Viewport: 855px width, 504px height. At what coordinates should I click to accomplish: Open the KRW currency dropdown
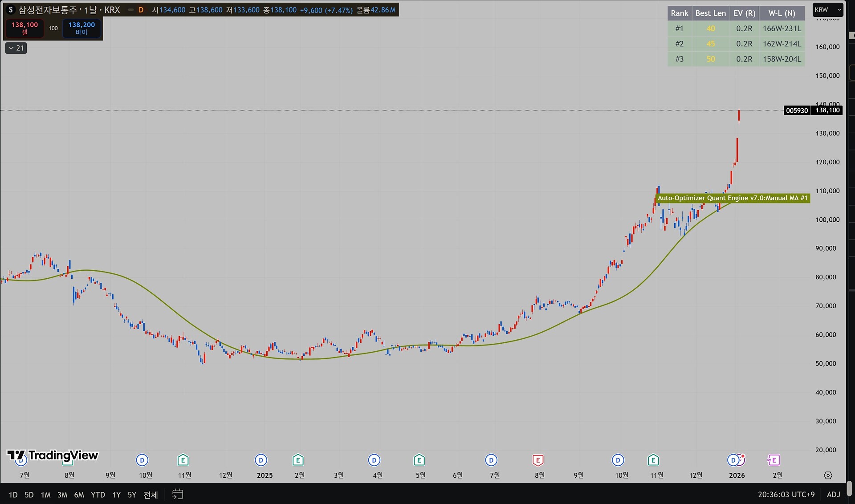(x=827, y=10)
